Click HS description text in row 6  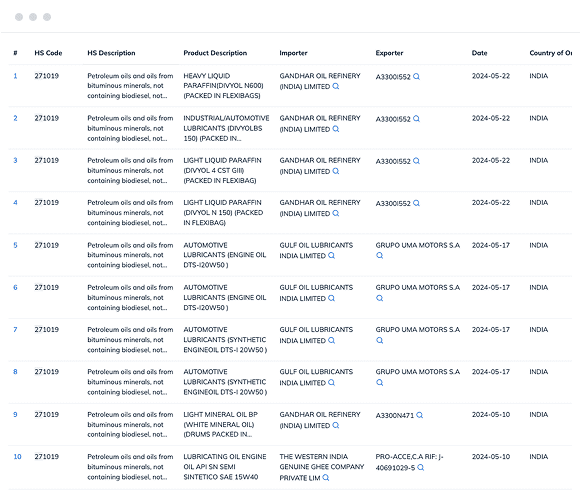130,297
